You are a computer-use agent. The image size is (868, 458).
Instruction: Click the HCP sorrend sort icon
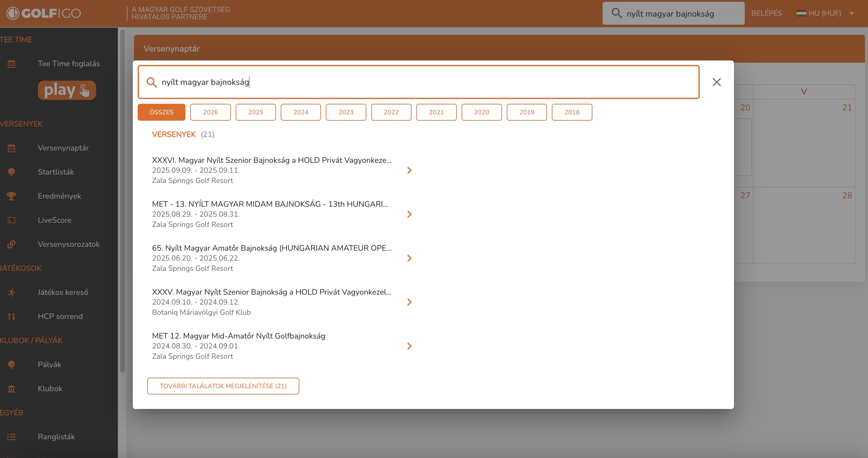pos(11,316)
